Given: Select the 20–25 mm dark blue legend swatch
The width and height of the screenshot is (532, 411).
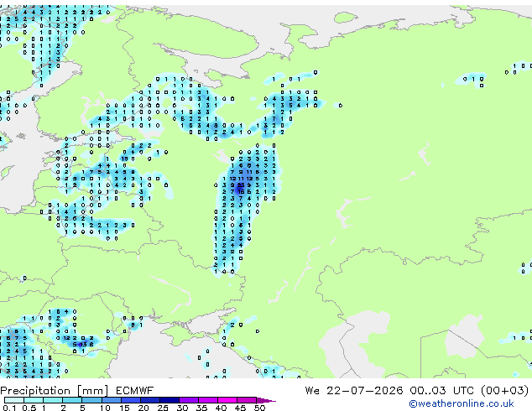Looking at the screenshot, I should pos(150,400).
